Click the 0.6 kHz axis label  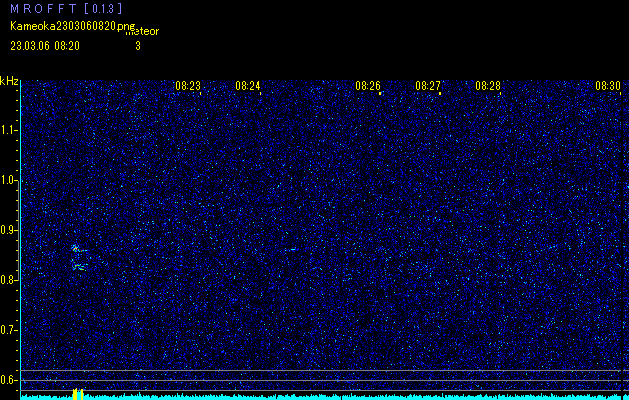(x=9, y=380)
